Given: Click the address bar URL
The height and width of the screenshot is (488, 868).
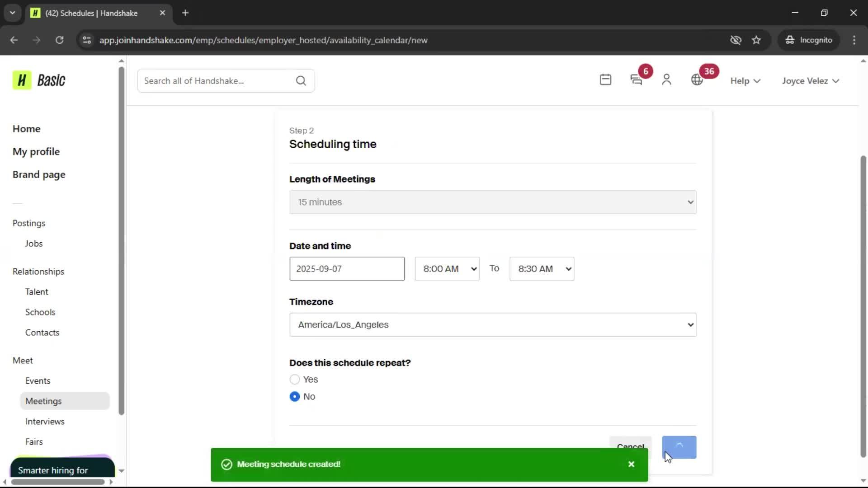Looking at the screenshot, I should [x=263, y=40].
